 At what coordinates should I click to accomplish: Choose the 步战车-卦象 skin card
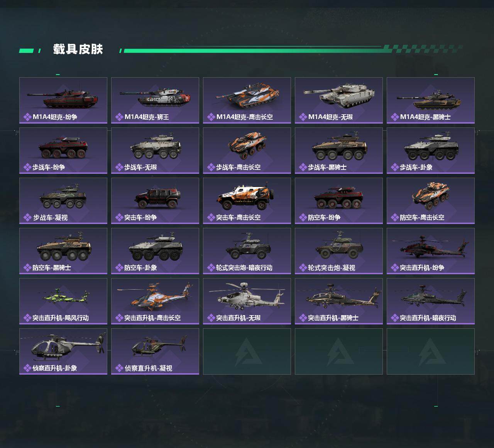[x=431, y=151]
